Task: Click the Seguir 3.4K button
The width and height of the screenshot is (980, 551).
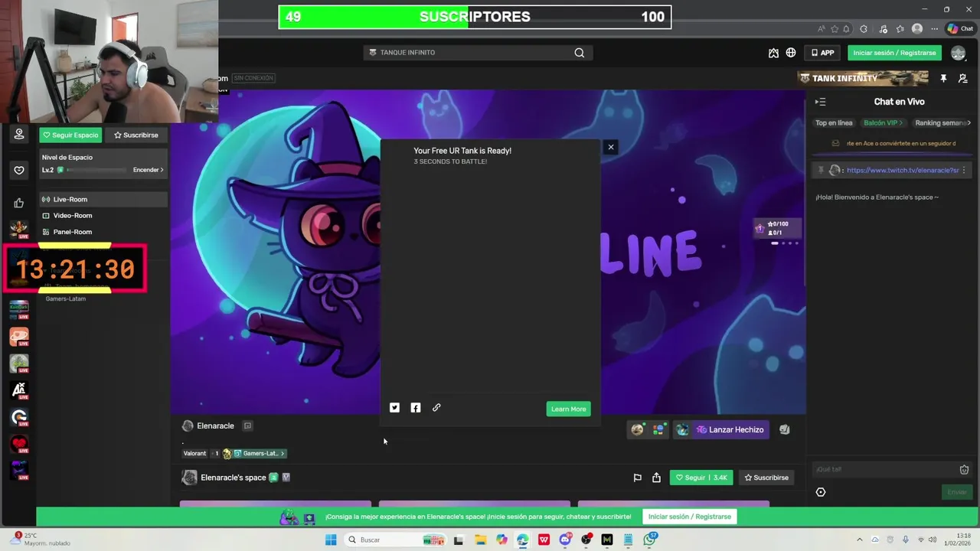Action: pyautogui.click(x=701, y=478)
